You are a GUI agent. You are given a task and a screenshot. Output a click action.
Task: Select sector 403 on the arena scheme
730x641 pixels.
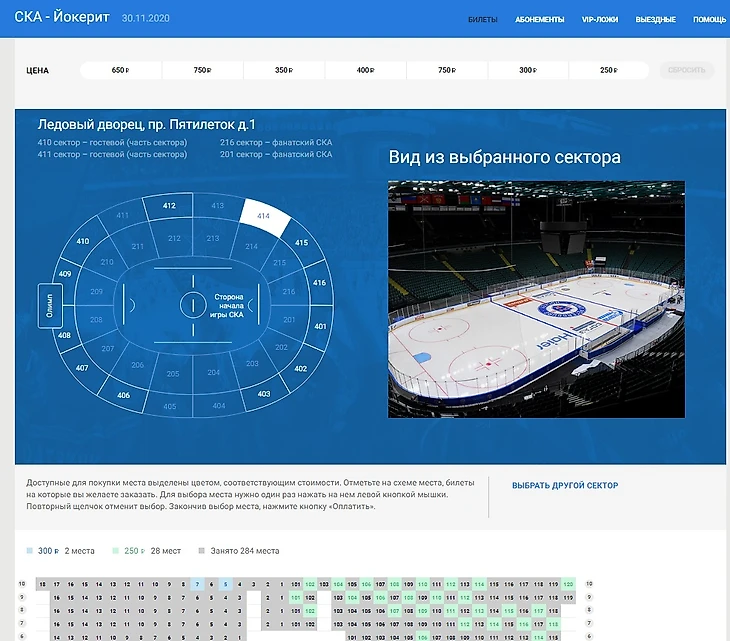click(263, 393)
